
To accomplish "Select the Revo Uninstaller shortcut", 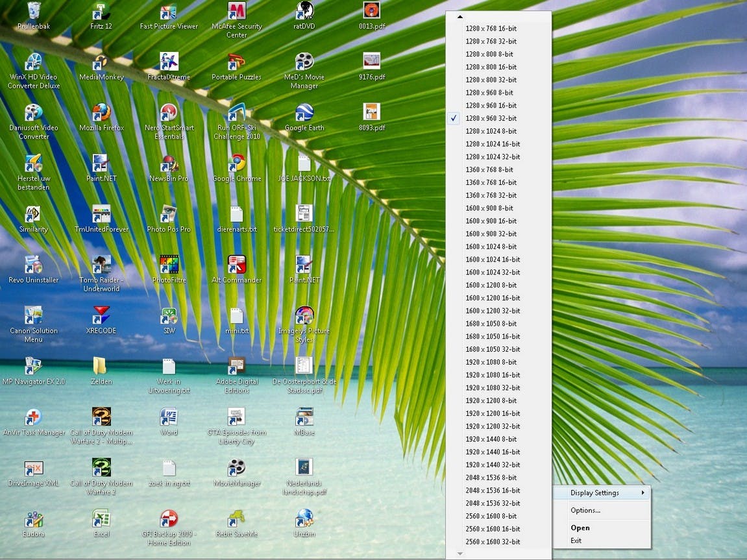I will point(34,269).
